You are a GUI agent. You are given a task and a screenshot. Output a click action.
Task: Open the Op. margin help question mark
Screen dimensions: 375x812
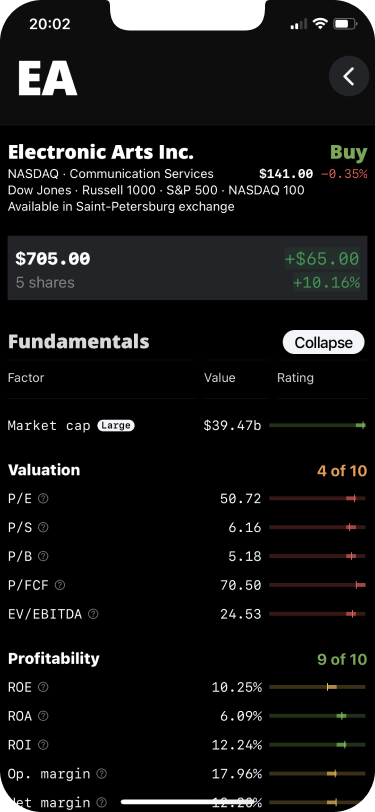pos(102,774)
